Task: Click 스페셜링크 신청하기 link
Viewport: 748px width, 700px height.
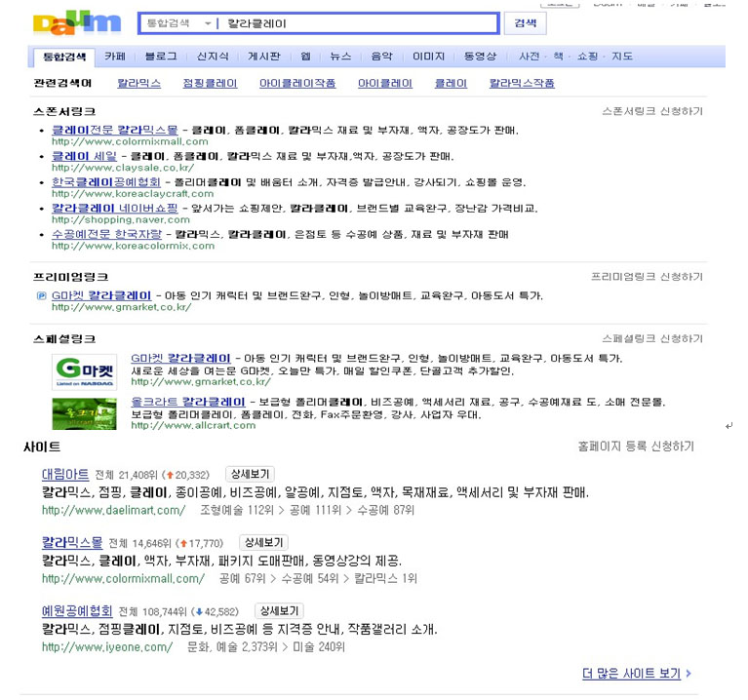Action: [x=652, y=338]
